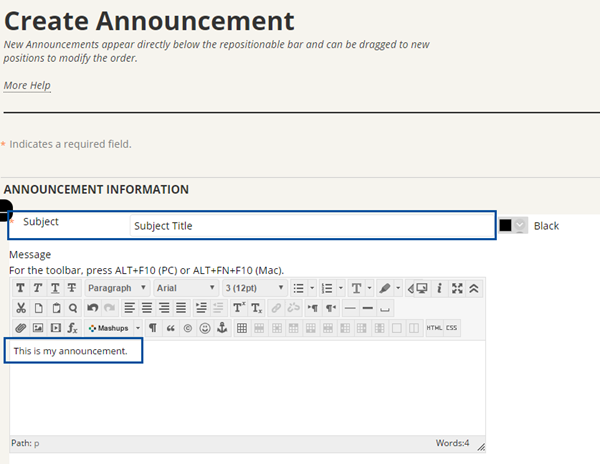This screenshot has height=464, width=600.
Task: Open the Arial font dropdown
Action: coord(186,288)
